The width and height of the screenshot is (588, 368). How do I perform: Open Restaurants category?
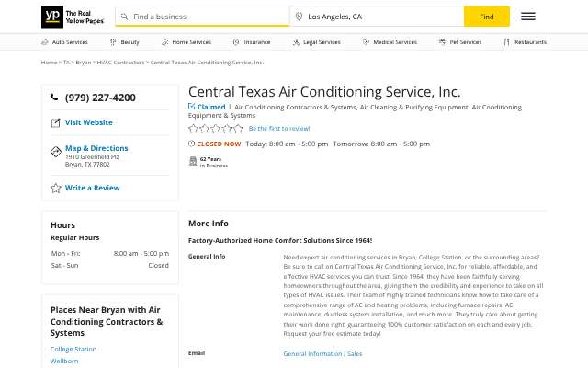(x=525, y=42)
